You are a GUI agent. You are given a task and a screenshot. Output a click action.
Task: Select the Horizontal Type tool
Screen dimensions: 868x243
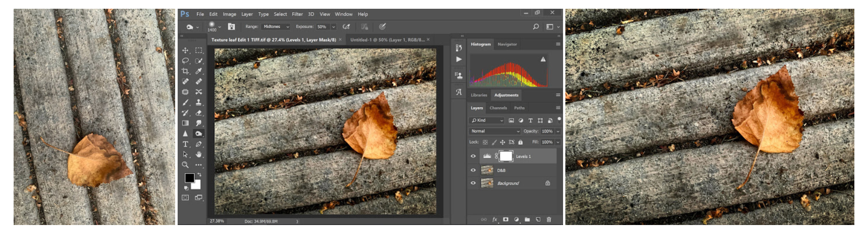[x=185, y=144]
